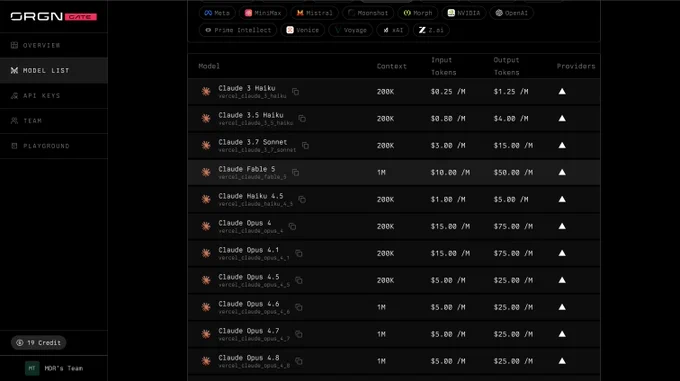680x381 pixels.
Task: Click vercel_claude_haiku_4_5 identifier text
Action: pos(255,204)
